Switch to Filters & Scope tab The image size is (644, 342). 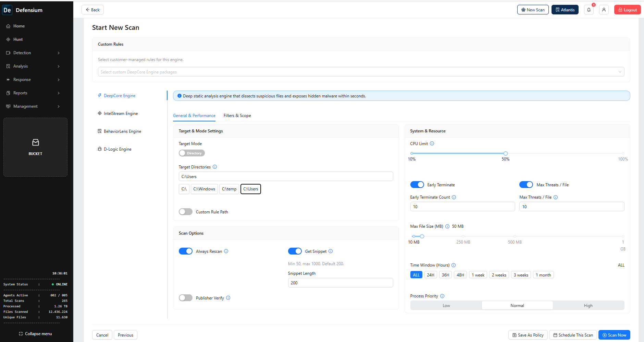pos(237,116)
